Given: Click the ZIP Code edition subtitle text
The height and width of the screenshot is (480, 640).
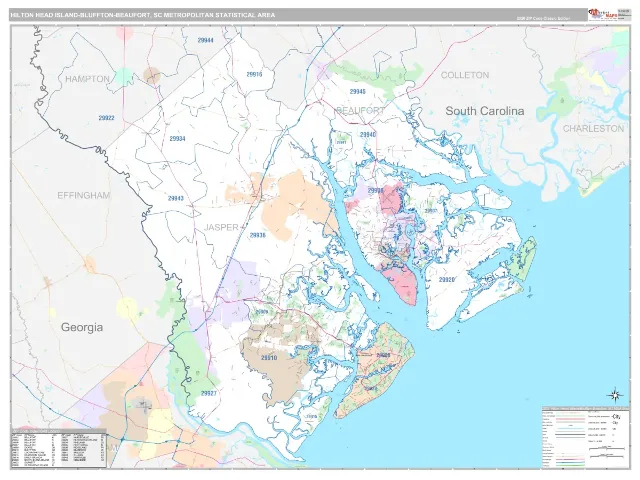Looking at the screenshot, I should (x=543, y=18).
